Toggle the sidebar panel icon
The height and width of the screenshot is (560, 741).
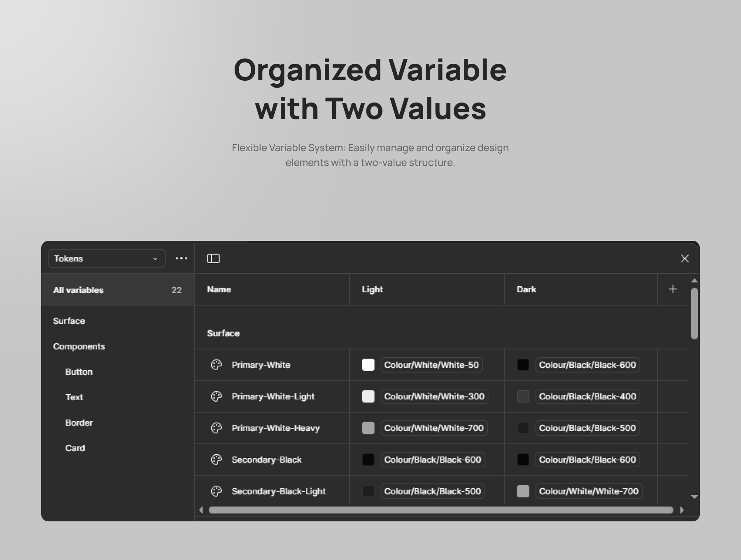[x=213, y=259]
